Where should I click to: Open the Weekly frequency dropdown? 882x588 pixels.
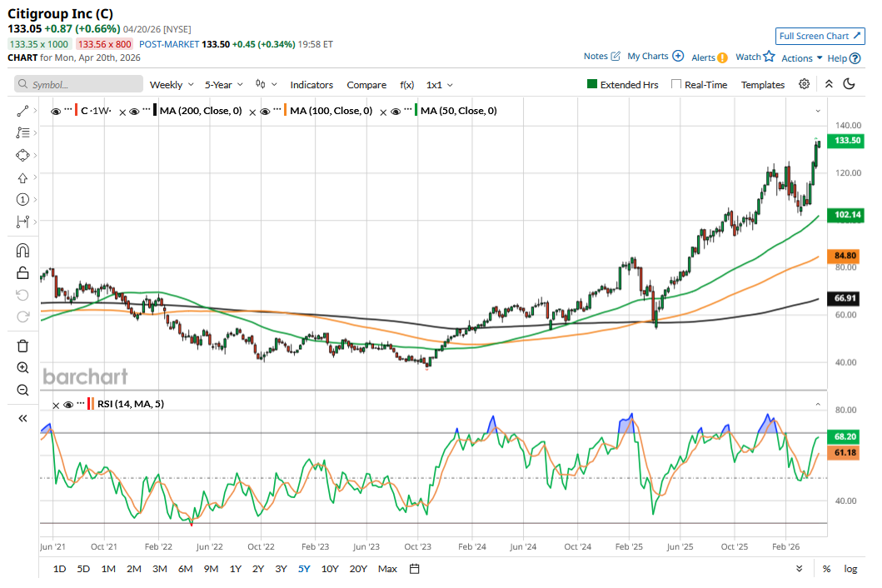pos(171,85)
